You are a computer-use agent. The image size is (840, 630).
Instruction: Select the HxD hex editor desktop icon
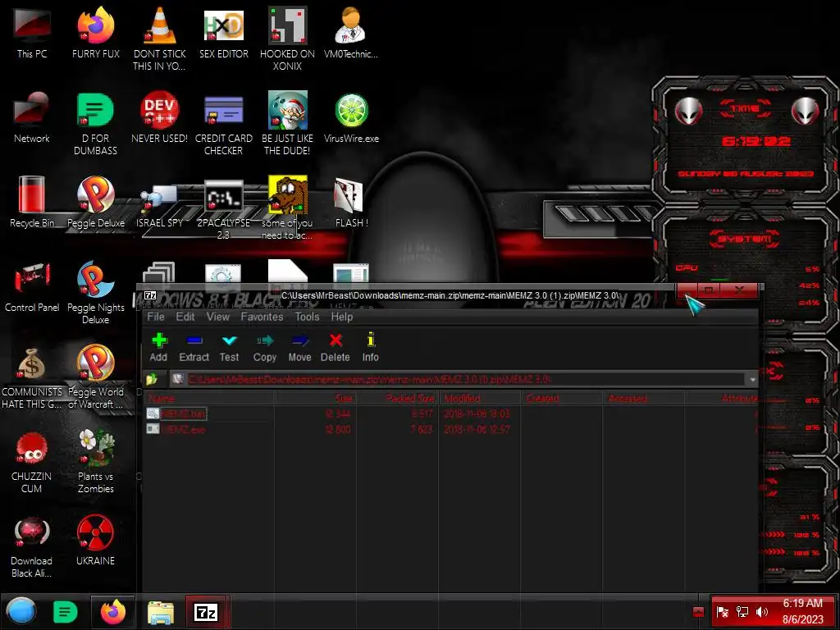pos(223,33)
